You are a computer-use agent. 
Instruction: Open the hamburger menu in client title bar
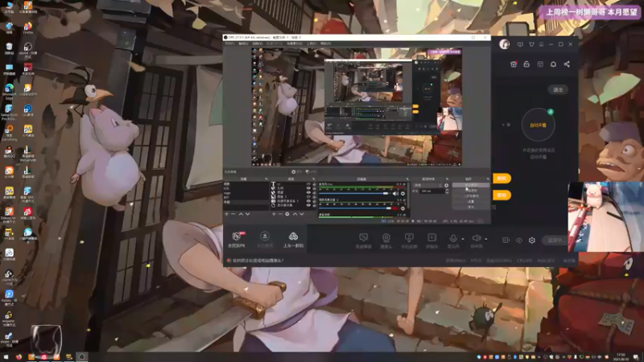point(541,44)
